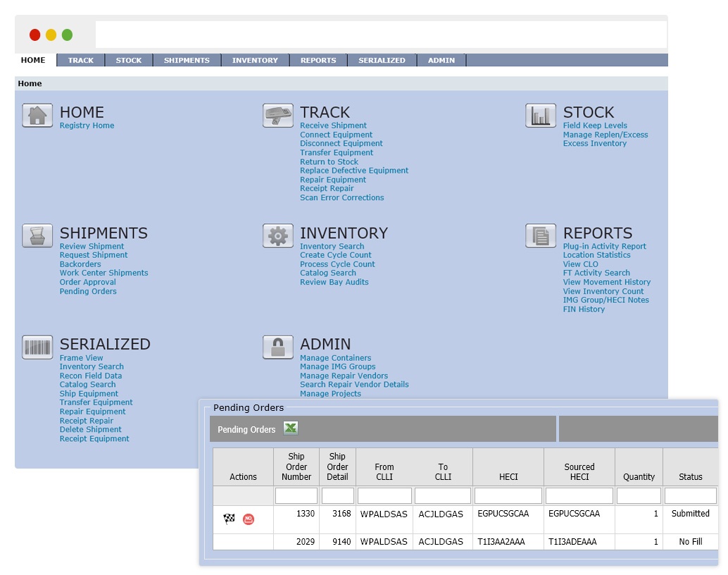Click From CLLI filter field
This screenshot has width=728, height=575.
tap(384, 495)
